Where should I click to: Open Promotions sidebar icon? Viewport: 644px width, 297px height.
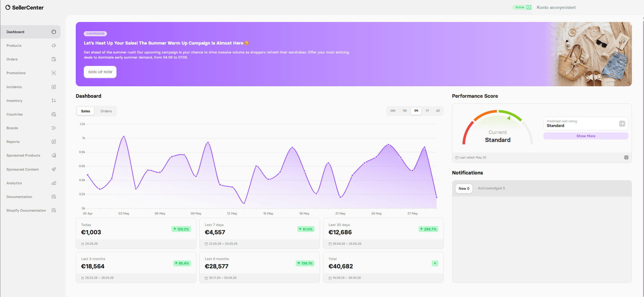[x=54, y=73]
